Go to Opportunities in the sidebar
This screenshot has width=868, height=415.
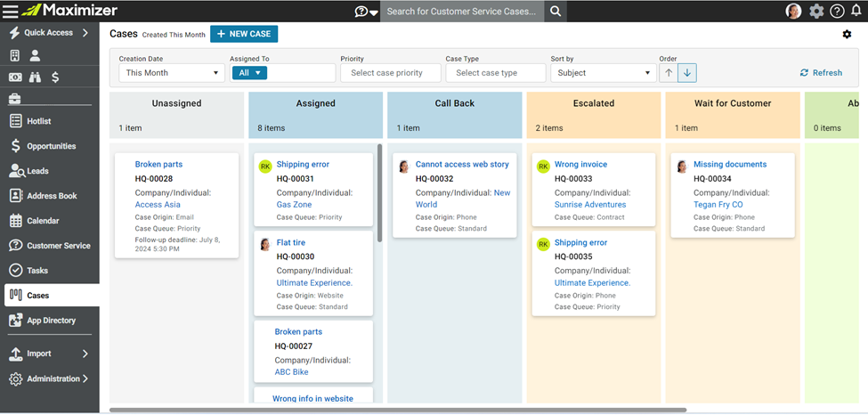49,146
